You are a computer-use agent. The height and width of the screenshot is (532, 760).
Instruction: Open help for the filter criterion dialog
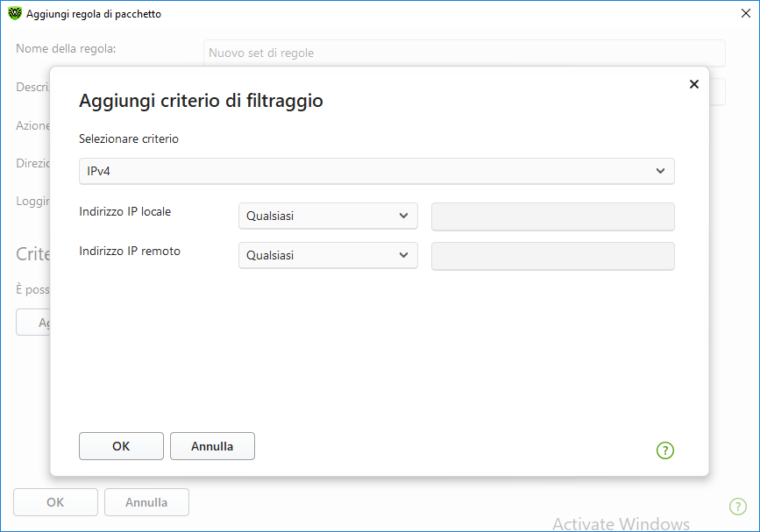[665, 450]
